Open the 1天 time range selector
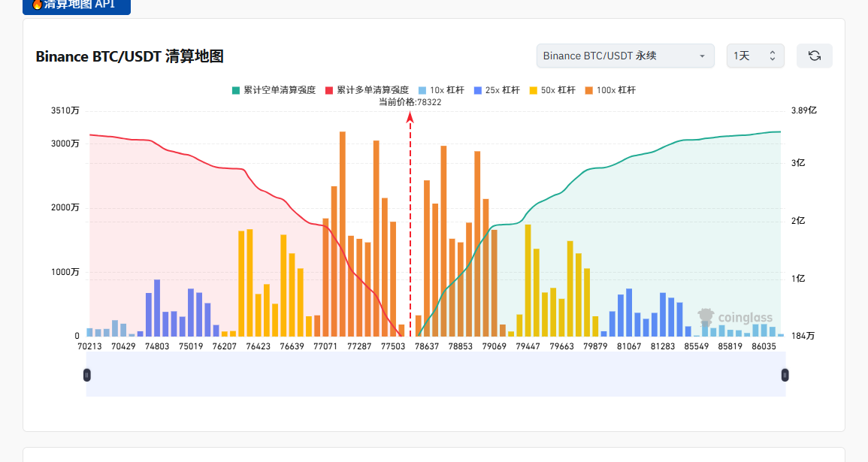 point(755,56)
